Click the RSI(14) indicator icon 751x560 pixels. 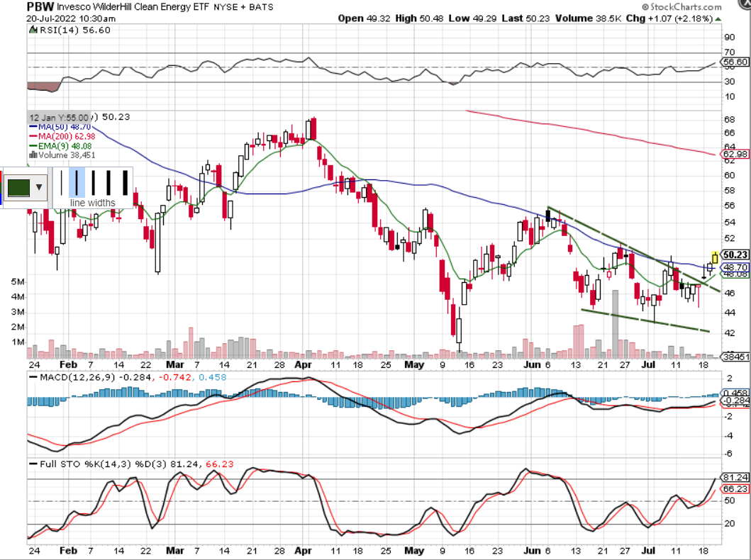33,30
